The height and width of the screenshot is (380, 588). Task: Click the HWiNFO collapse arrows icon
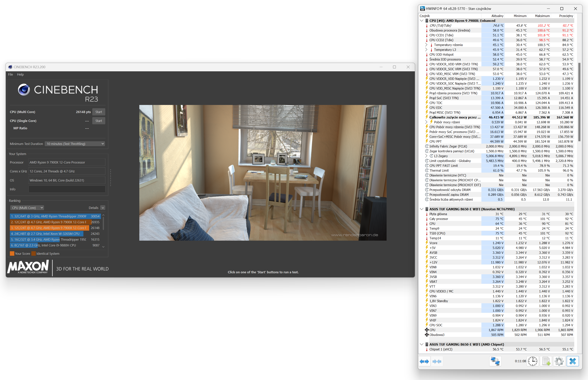point(437,361)
